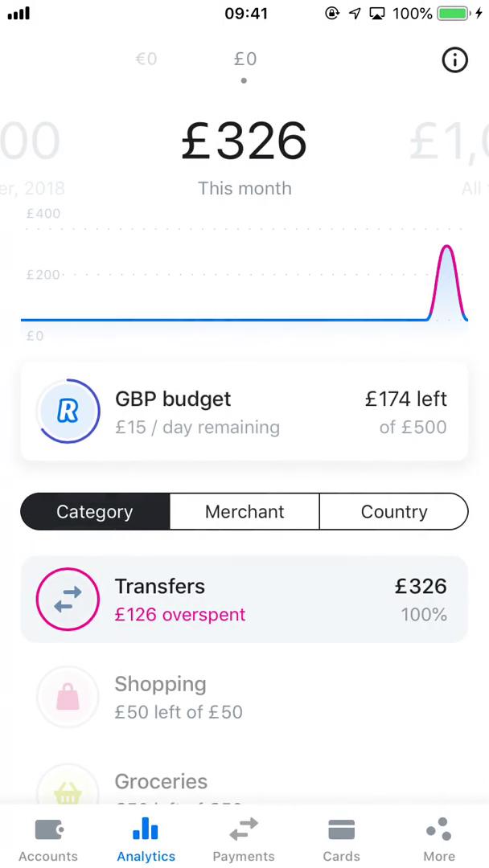Screen dimensions: 489x868
Task: Open the GBP budget card
Action: [244, 411]
